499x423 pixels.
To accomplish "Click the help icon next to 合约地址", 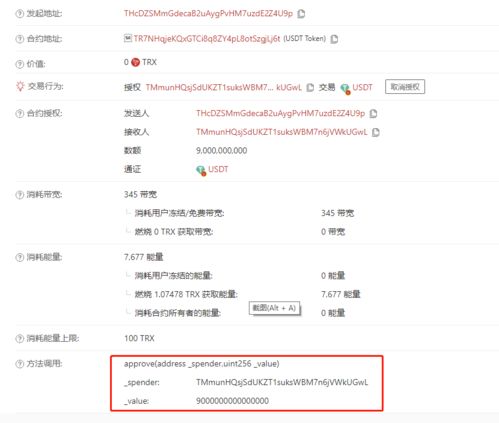I will coord(19,39).
